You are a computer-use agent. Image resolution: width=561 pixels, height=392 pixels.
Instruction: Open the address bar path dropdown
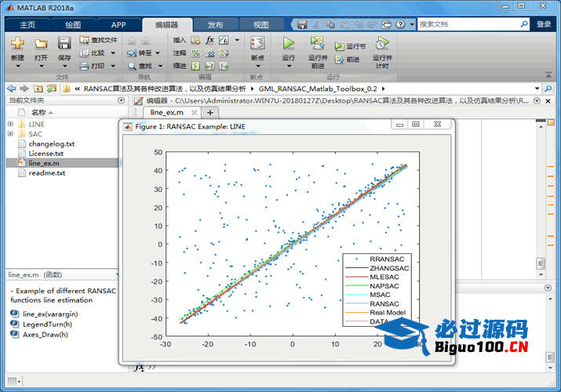[537, 89]
